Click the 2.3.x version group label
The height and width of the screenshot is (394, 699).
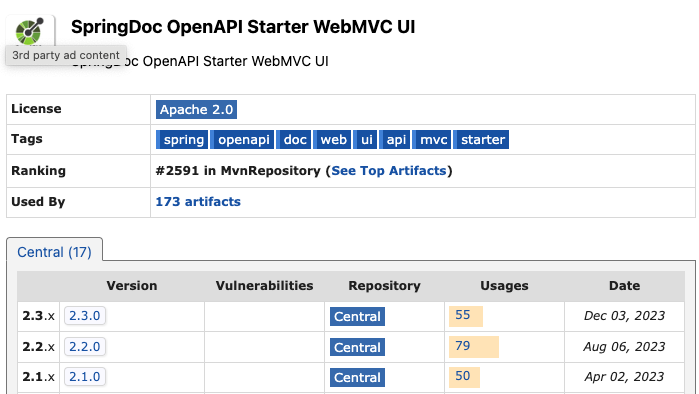click(x=38, y=316)
